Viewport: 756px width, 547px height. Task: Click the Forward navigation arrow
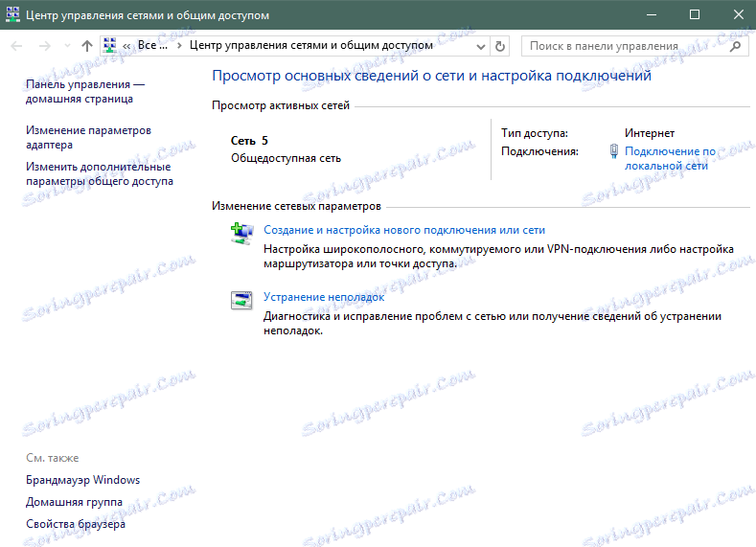tap(44, 46)
